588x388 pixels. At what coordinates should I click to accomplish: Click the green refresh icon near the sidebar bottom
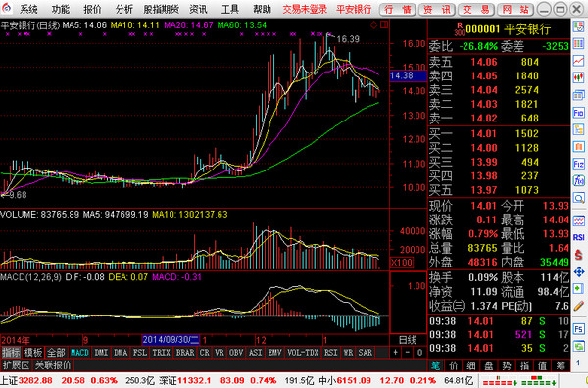578,346
